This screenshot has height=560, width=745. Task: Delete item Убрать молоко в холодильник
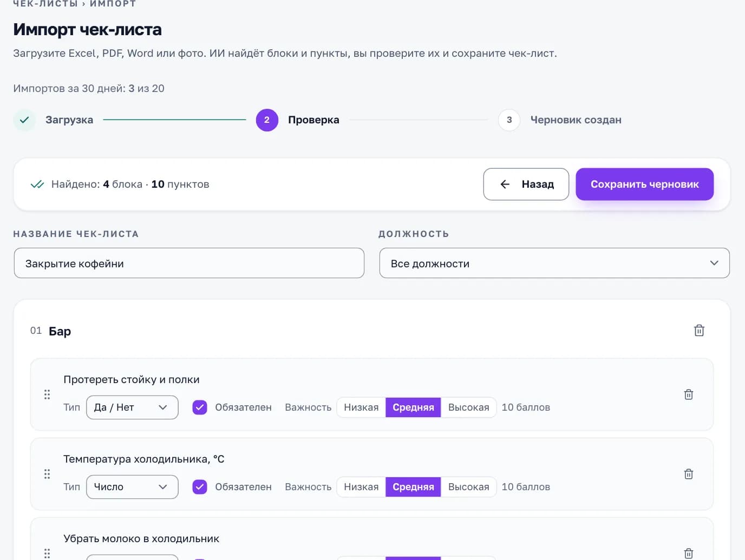point(688,553)
